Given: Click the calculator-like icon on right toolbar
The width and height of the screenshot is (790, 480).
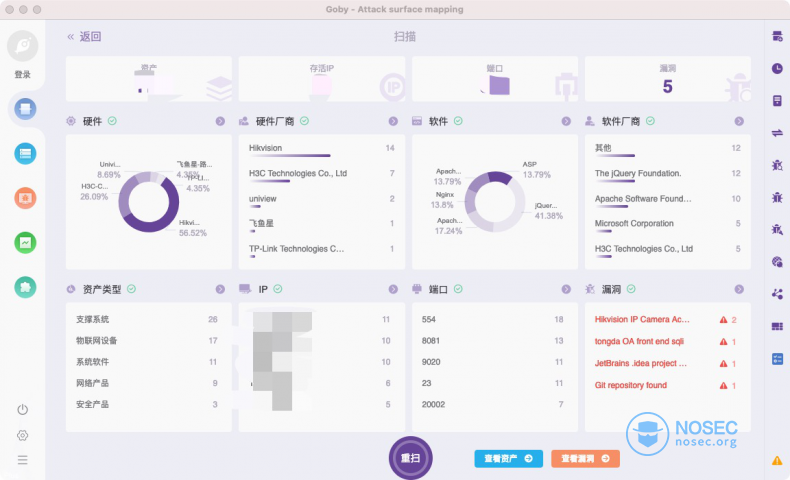Looking at the screenshot, I should click(x=777, y=101).
